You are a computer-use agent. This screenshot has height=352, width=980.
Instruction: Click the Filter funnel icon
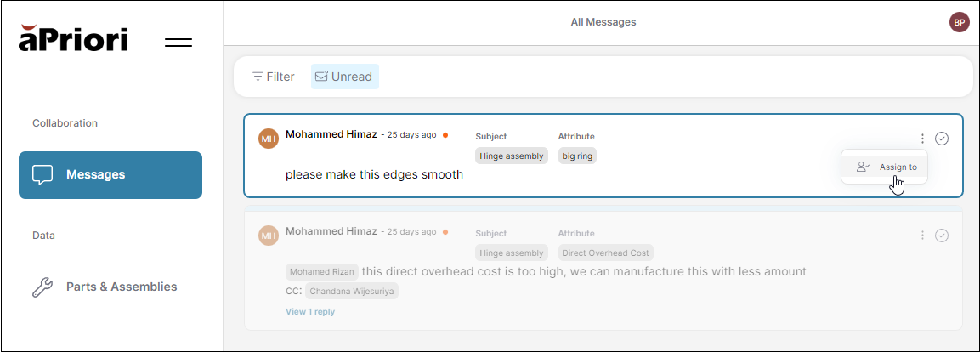tap(258, 77)
